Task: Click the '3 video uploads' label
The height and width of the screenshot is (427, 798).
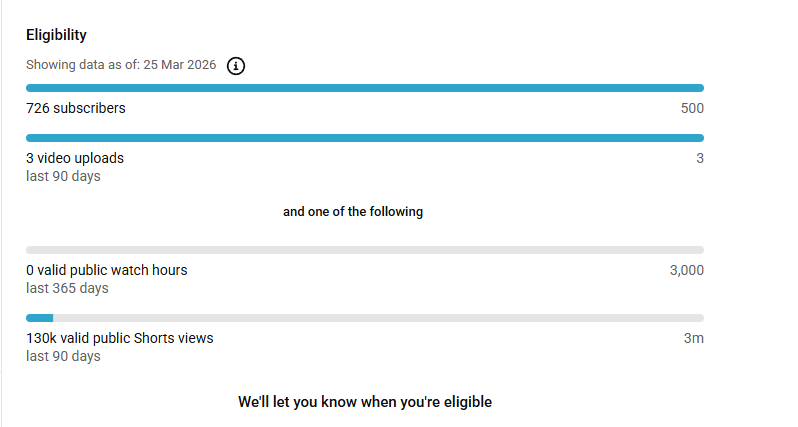Action: (75, 158)
